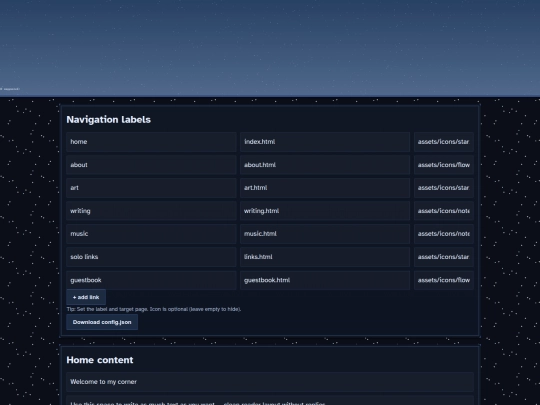Select the 'guestbook' label input

[x=151, y=280]
